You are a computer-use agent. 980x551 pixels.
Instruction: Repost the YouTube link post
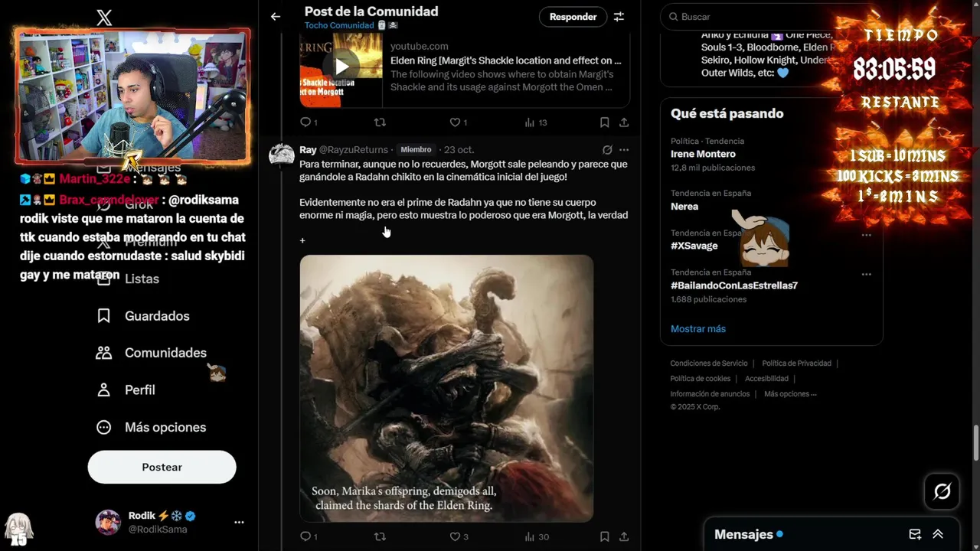[380, 122]
